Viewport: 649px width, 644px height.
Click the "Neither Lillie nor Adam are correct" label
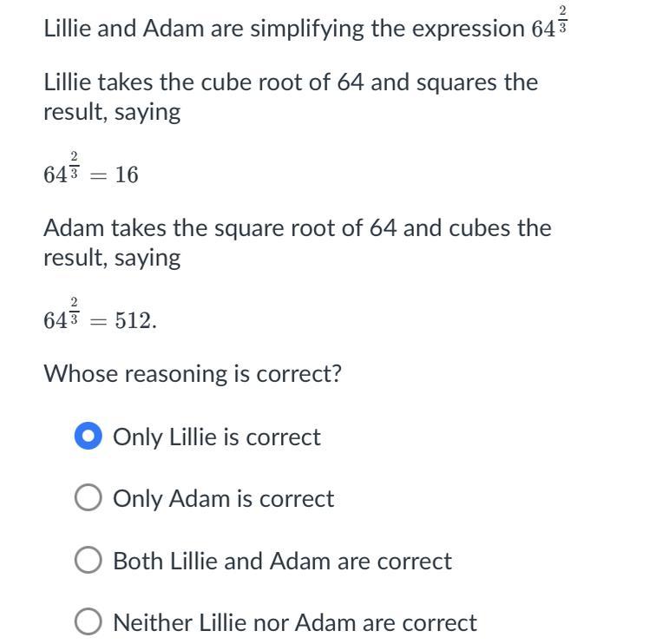294,622
